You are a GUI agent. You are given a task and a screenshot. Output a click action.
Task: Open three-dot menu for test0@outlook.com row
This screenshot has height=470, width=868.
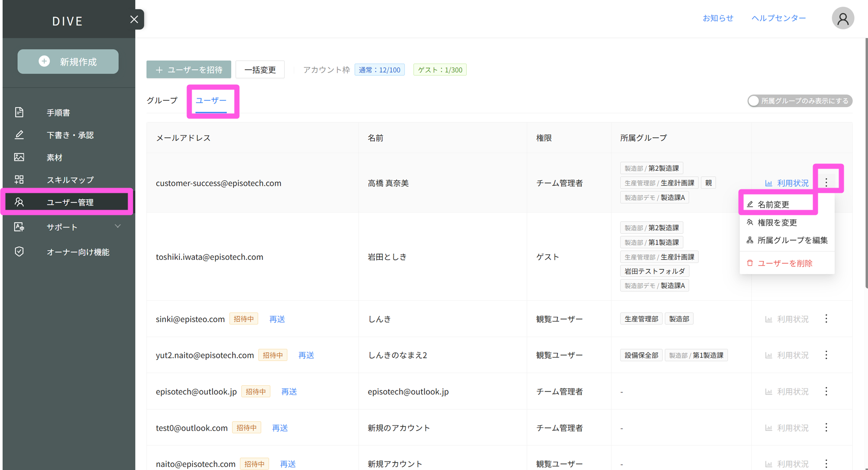pyautogui.click(x=826, y=428)
